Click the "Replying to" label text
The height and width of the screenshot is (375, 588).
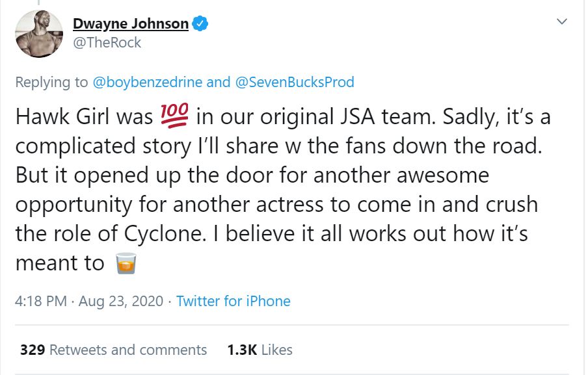point(51,82)
